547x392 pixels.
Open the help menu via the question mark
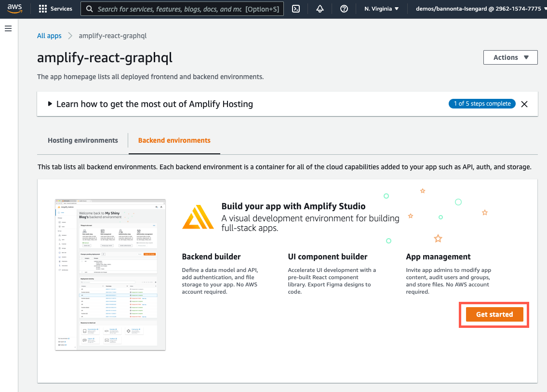[x=344, y=8]
